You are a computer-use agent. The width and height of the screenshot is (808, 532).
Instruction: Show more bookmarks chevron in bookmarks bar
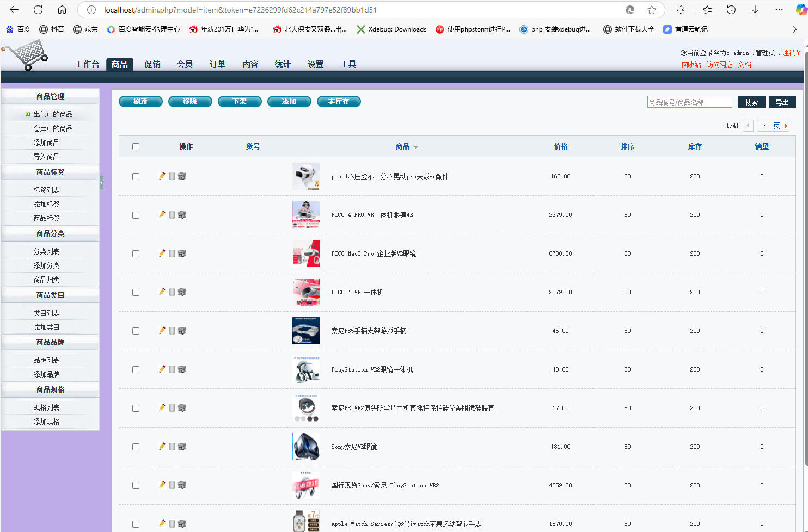[794, 29]
